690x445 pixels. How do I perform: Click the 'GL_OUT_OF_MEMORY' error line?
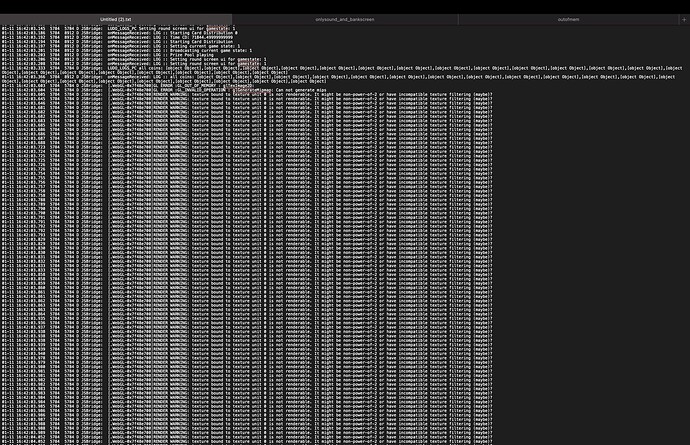click(127, 86)
